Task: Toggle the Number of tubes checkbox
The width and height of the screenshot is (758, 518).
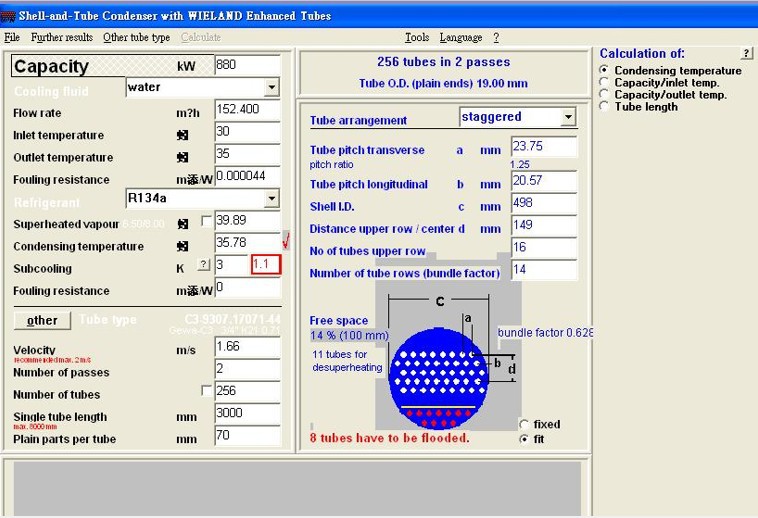Action: pyautogui.click(x=206, y=390)
